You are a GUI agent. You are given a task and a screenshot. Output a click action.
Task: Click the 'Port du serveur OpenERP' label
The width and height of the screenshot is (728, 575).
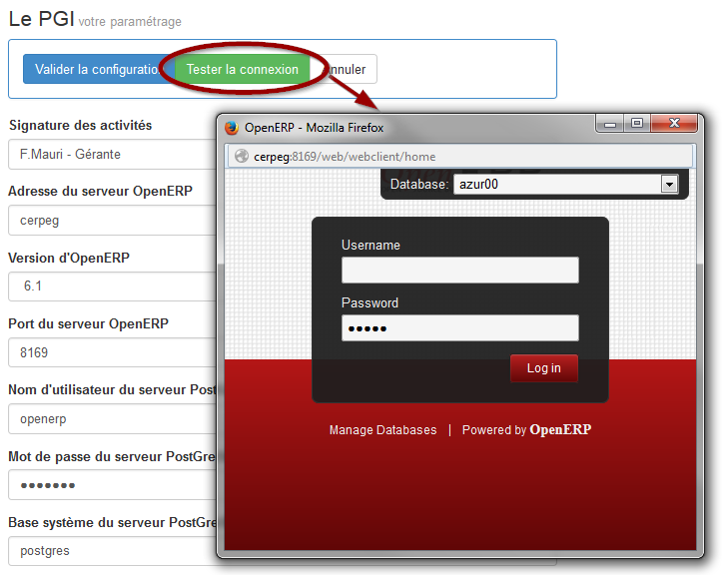(x=88, y=323)
